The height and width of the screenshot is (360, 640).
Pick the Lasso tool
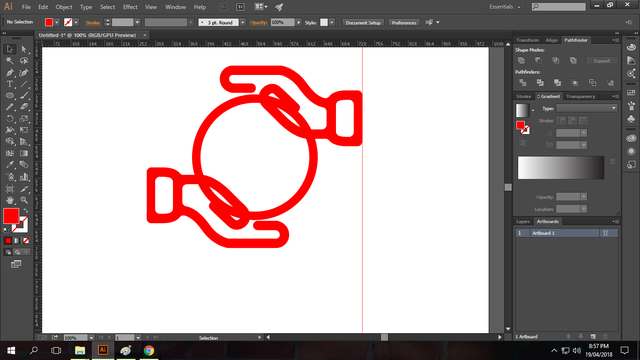tap(24, 61)
